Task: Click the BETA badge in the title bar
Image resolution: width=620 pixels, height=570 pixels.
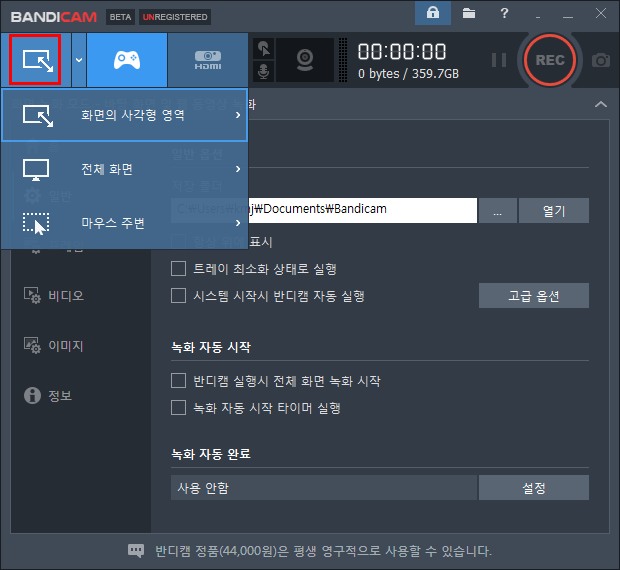Action: click(121, 17)
